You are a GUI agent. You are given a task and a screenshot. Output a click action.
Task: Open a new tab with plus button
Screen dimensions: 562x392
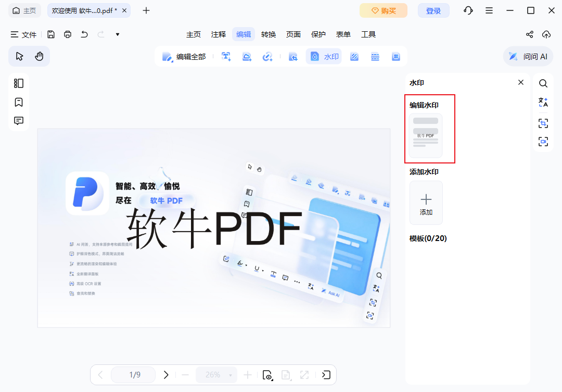(x=146, y=10)
